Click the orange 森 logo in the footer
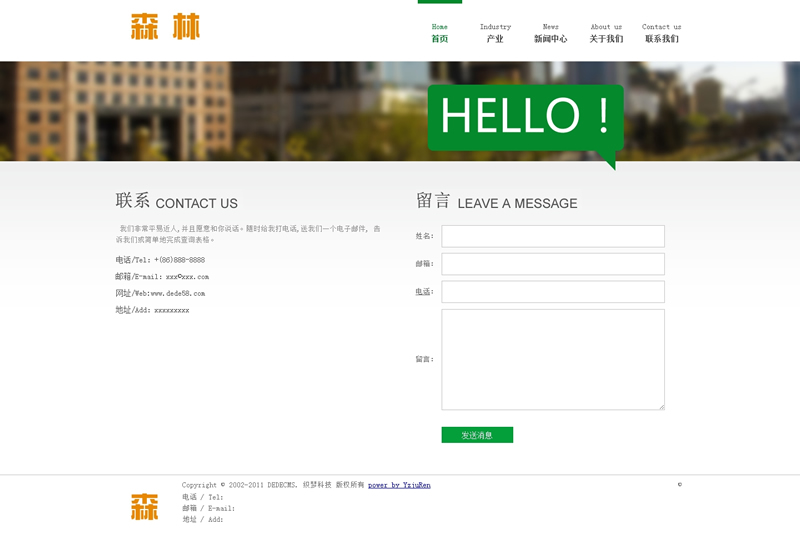 point(144,507)
